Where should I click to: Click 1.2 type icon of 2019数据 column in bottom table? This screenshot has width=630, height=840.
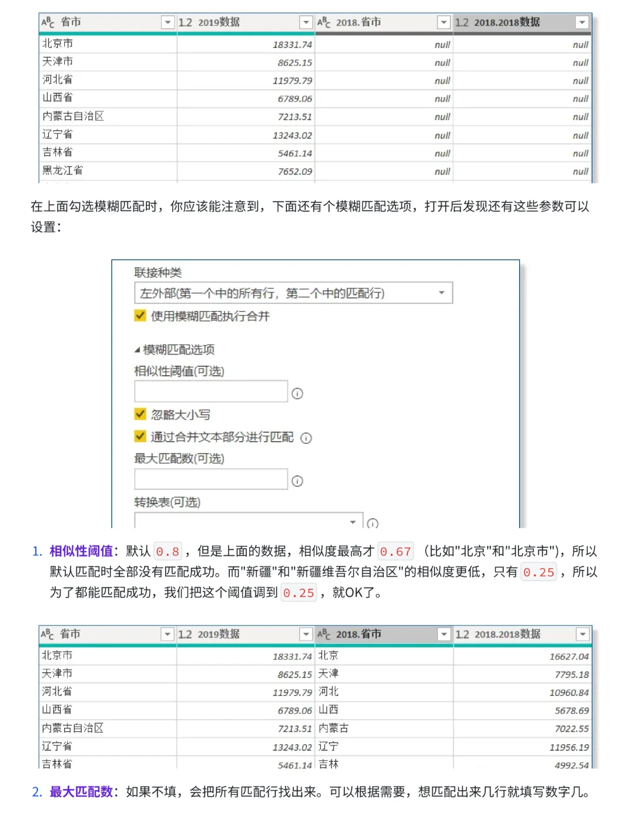pos(185,635)
